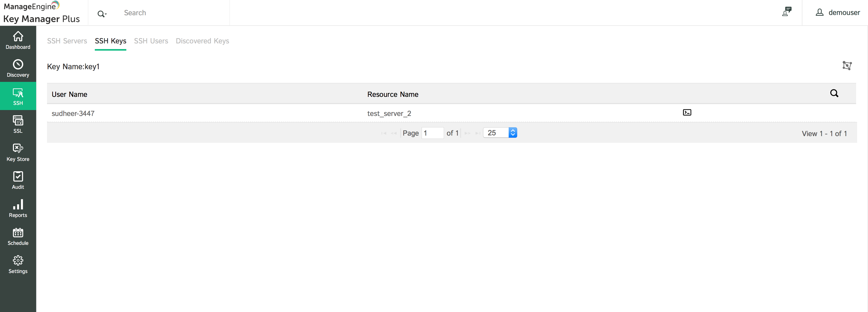Go to the Discovery section
This screenshot has width=868, height=312.
click(x=18, y=68)
